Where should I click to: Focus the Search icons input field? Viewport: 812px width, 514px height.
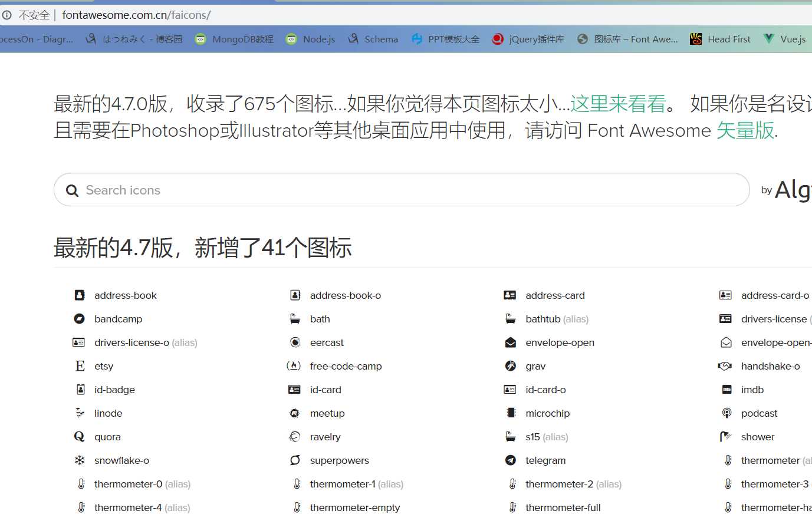click(x=402, y=190)
